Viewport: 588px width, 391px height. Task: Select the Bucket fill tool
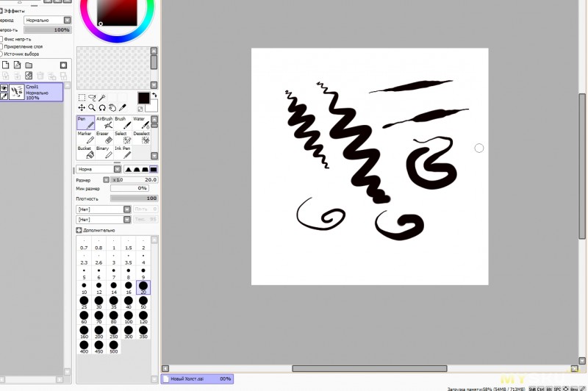click(85, 153)
